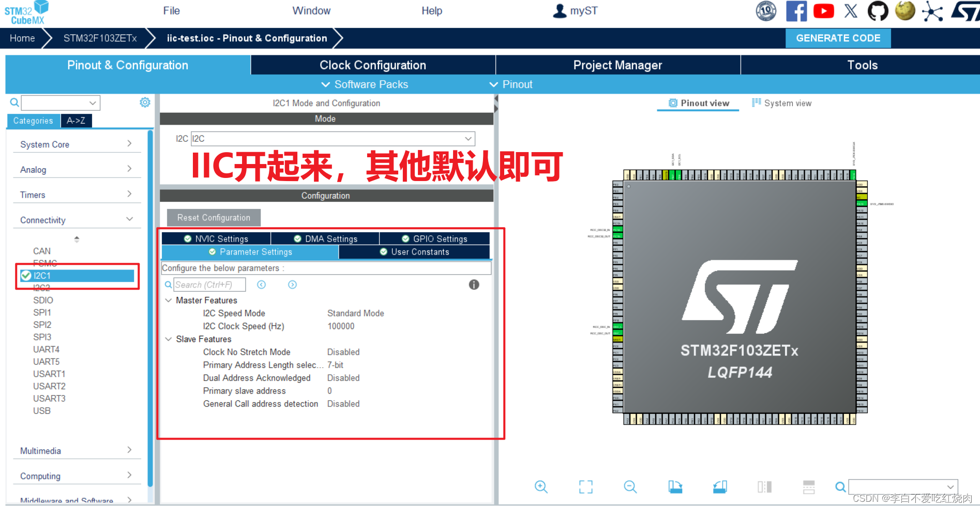Select the Parameter Settings tab

pos(250,252)
